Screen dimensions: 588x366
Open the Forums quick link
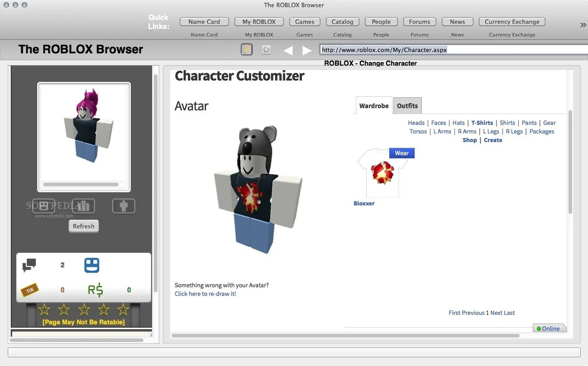tap(420, 22)
